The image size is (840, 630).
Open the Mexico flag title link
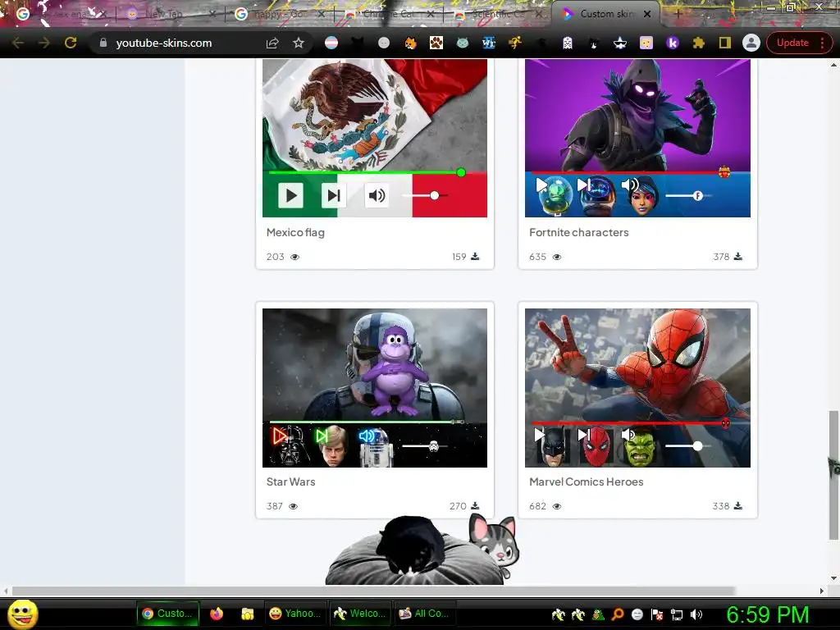click(295, 232)
